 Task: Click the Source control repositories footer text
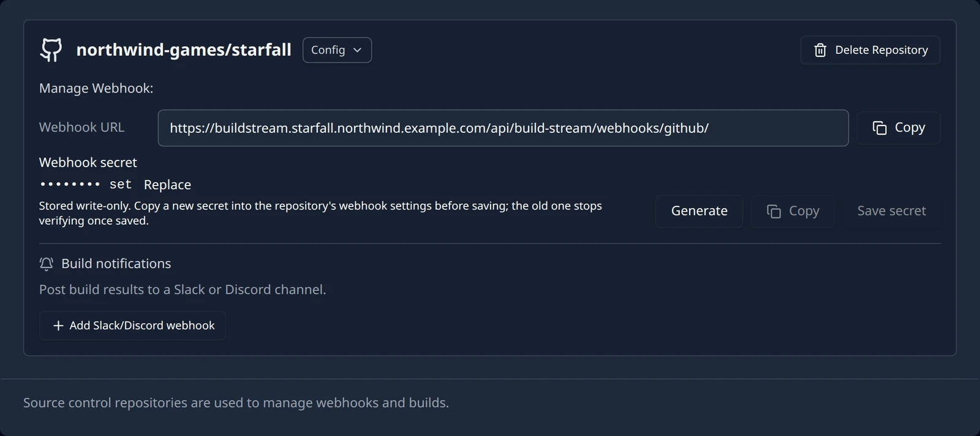pos(236,403)
